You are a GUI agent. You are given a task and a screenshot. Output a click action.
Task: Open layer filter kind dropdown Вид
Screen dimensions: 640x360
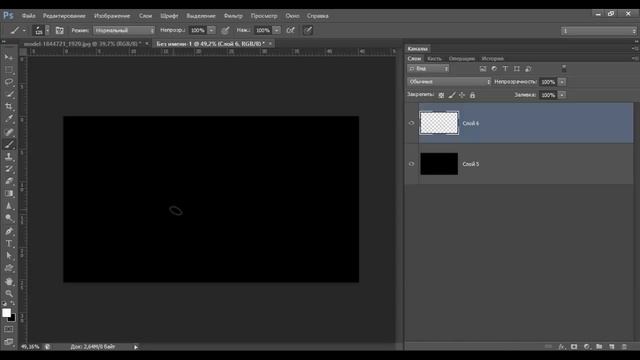click(x=428, y=69)
